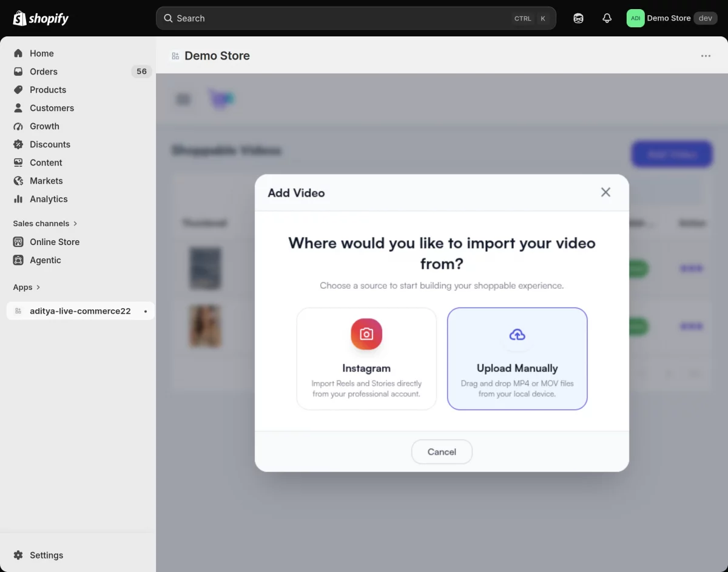Open the Sidekick assistant icon
The height and width of the screenshot is (572, 728).
pos(578,18)
